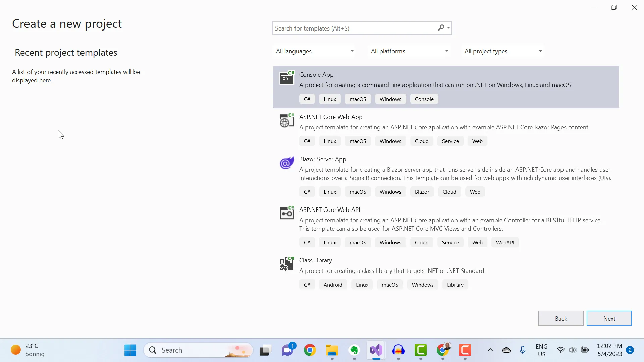Click the Class Library description text
This screenshot has width=644, height=362.
pyautogui.click(x=391, y=271)
